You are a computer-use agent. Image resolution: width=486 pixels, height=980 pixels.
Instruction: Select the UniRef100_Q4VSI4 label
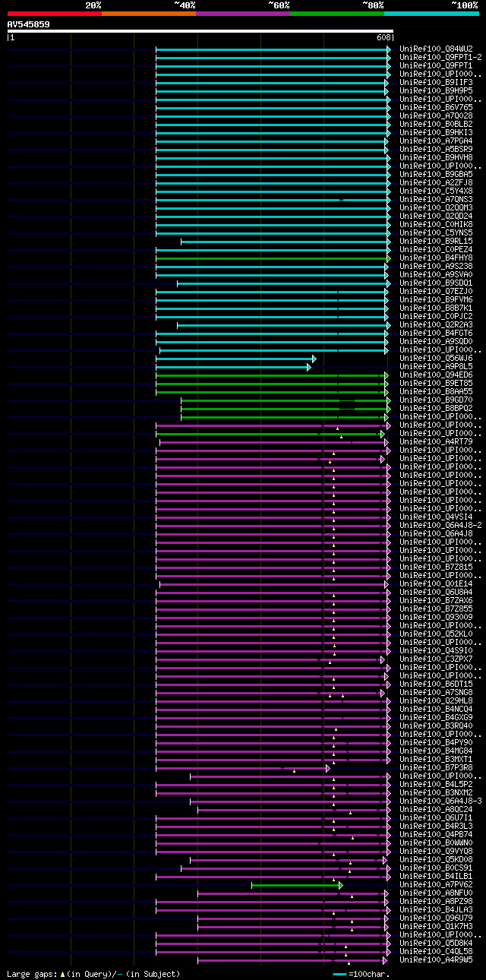click(436, 517)
